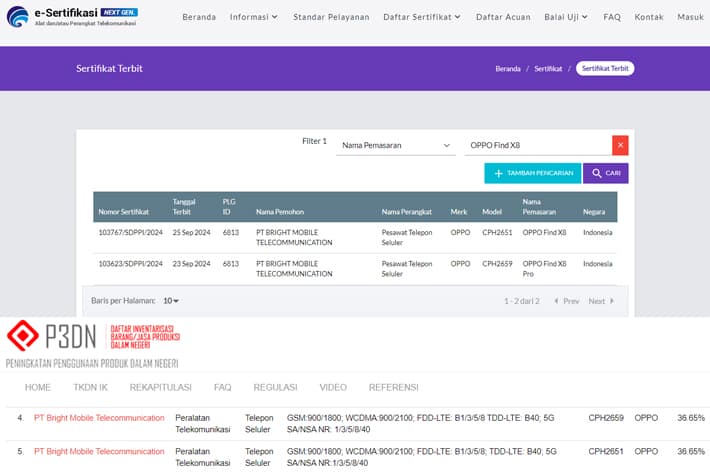Screen dimensions: 710x473
Task: Open the Kontak page
Action: pyautogui.click(x=649, y=17)
